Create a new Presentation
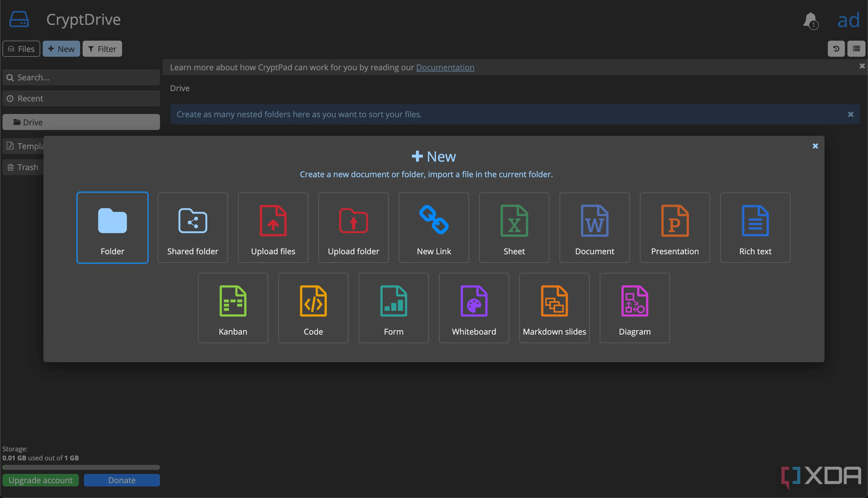 pos(675,227)
